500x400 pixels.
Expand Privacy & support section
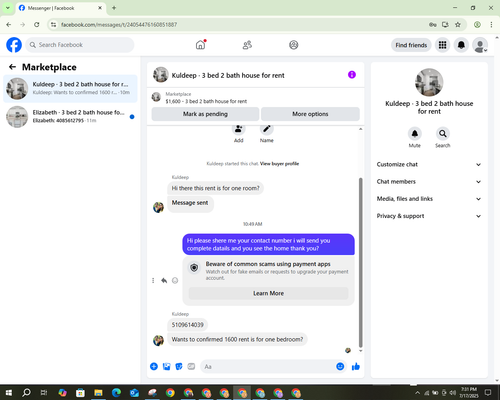coord(429,216)
